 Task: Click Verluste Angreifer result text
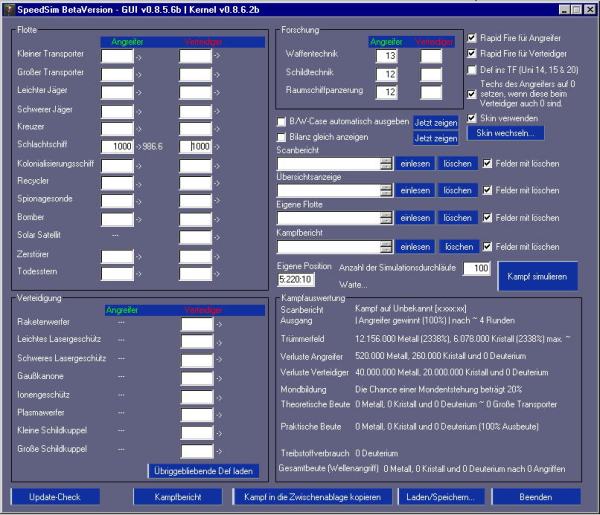coord(440,356)
